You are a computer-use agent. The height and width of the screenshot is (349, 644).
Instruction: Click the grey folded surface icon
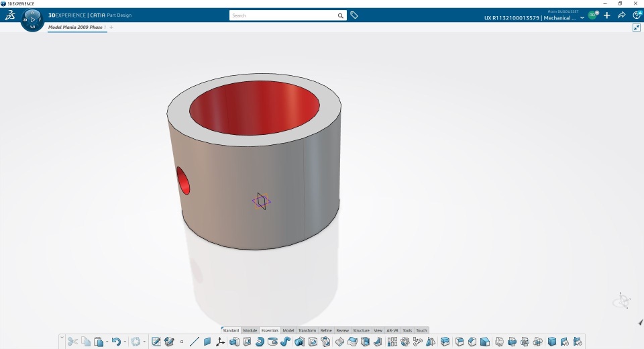[x=339, y=342]
